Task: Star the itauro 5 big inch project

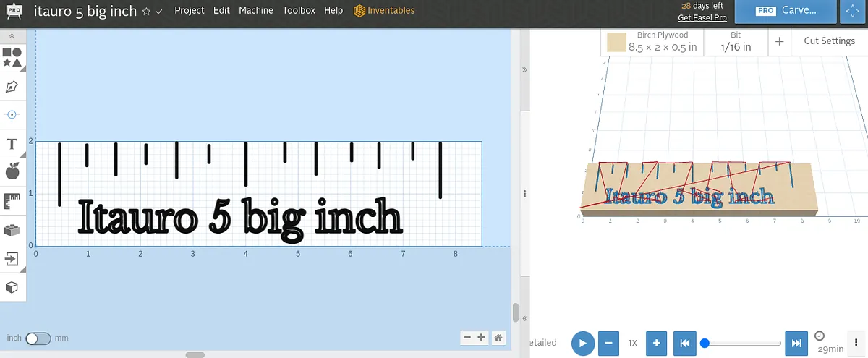Action: coord(146,12)
